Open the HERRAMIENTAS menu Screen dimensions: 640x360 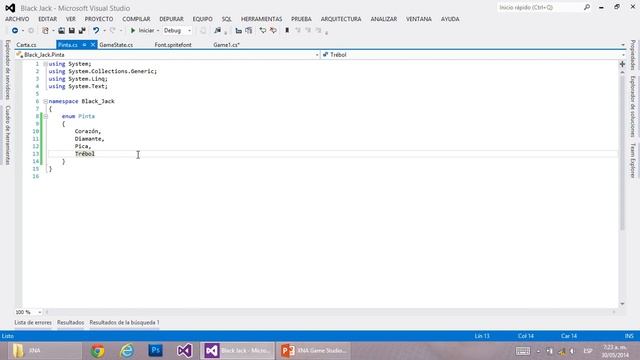click(262, 19)
